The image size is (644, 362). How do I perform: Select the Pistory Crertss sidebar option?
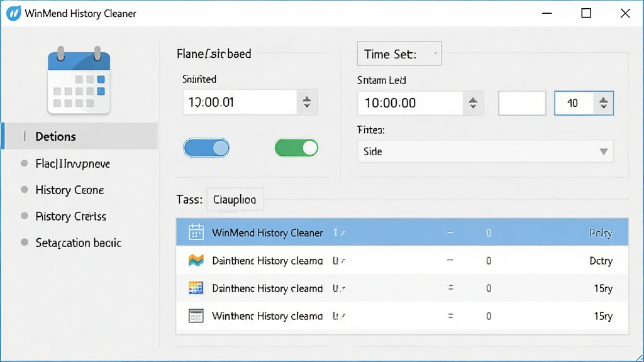tap(70, 216)
